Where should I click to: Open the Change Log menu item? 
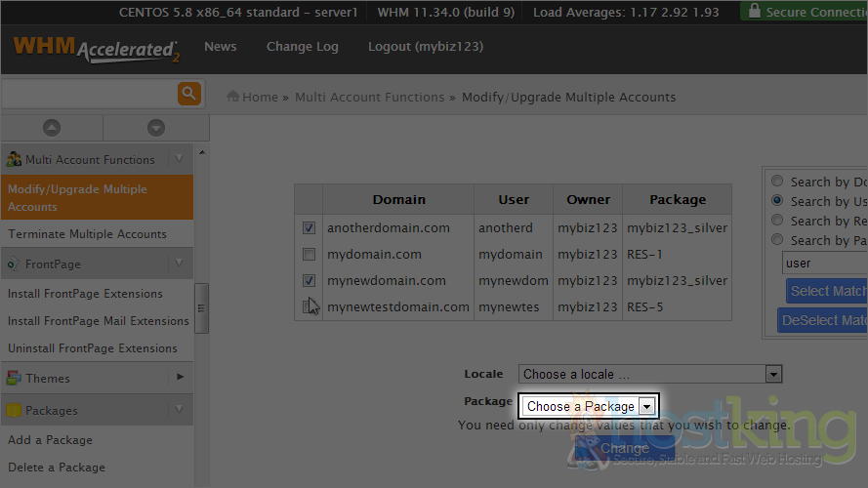pyautogui.click(x=302, y=47)
